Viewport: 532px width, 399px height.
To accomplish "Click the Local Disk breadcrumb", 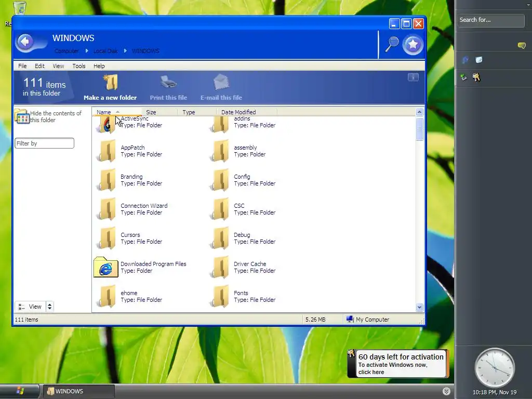I will click(105, 51).
